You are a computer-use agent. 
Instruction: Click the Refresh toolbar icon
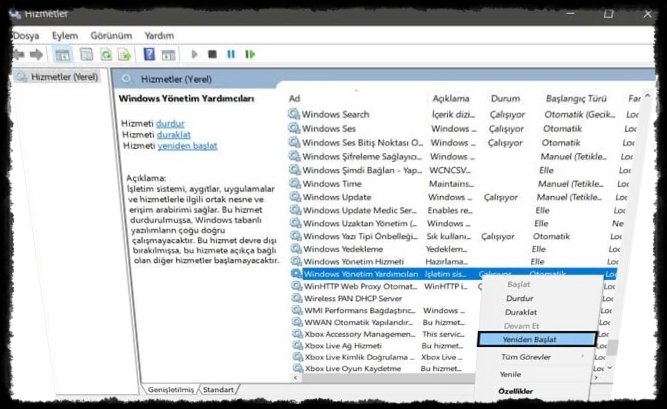(106, 54)
